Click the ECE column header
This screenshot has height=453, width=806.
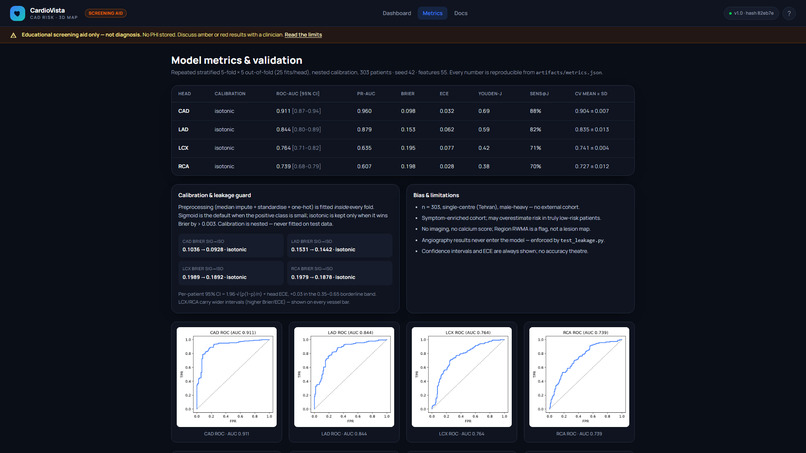pyautogui.click(x=444, y=94)
